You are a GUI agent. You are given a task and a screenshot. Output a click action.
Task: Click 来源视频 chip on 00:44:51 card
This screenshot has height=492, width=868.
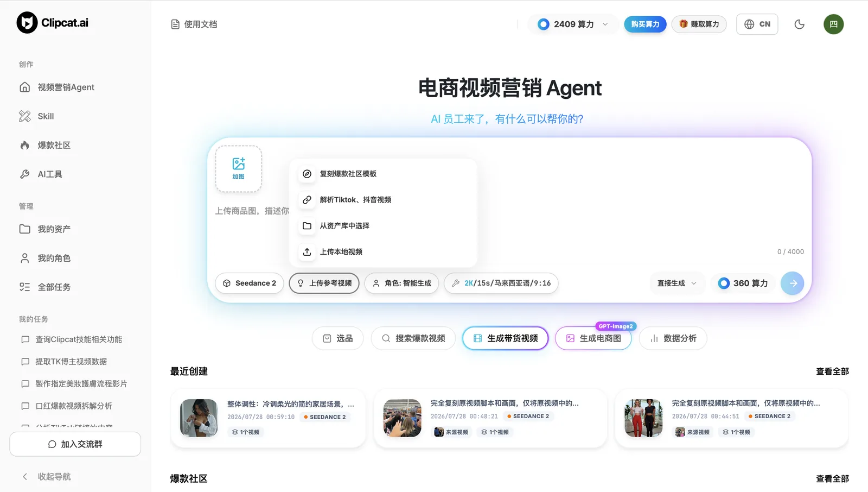point(693,432)
